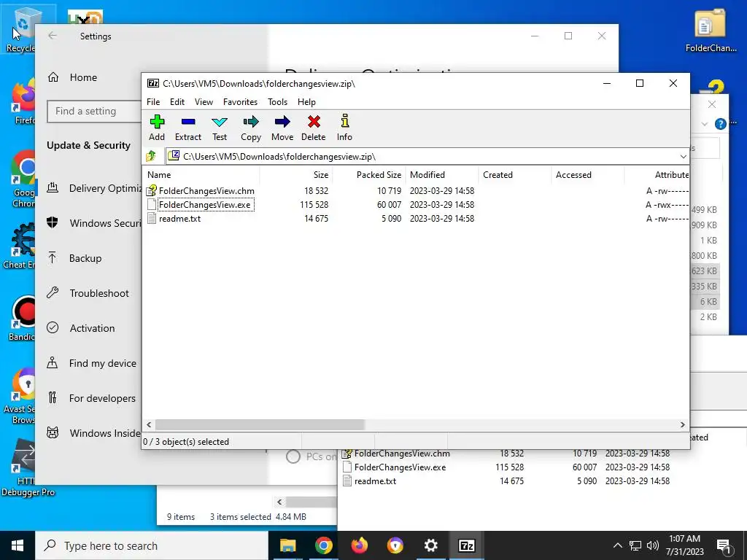Screen dimensions: 747x560
Task: Show hidden system tray icons
Action: (617, 545)
